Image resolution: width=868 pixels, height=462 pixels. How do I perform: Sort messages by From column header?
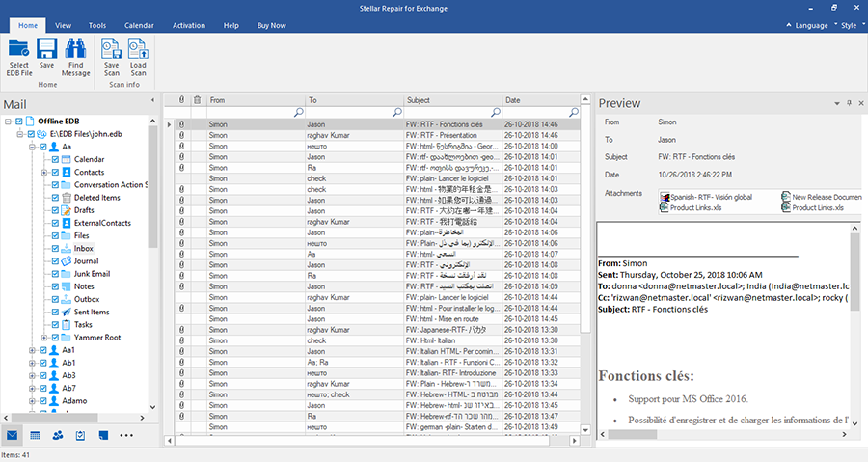coord(256,100)
